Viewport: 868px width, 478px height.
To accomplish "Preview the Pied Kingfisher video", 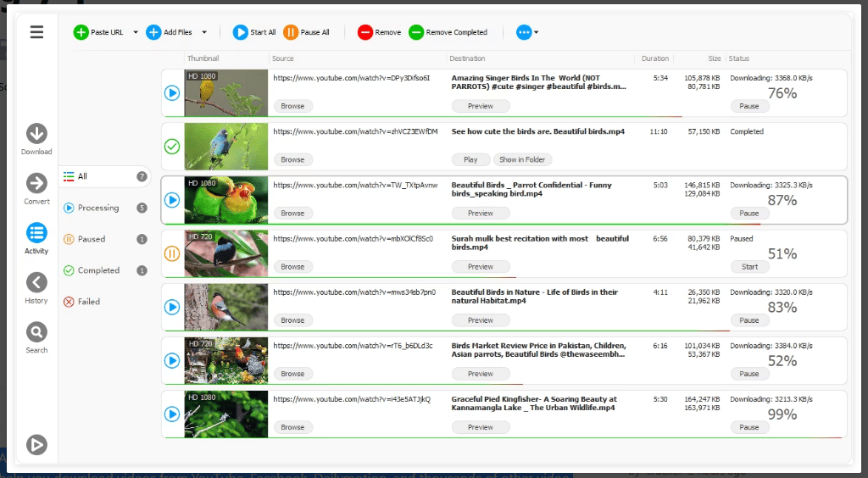I will click(481, 427).
